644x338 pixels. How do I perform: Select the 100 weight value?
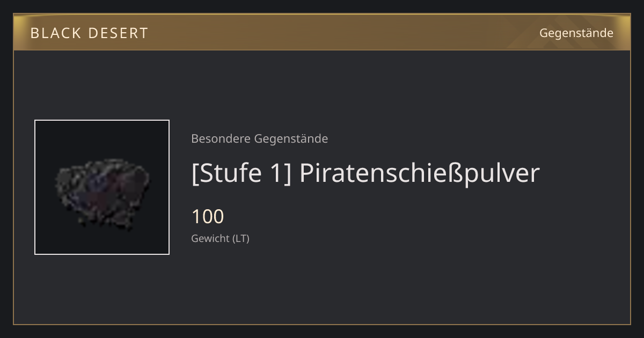pyautogui.click(x=208, y=217)
